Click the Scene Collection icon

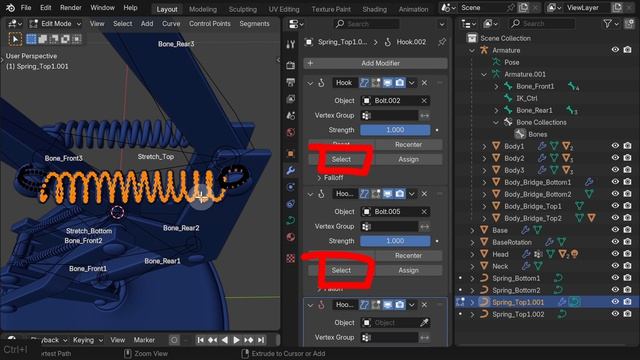pyautogui.click(x=472, y=38)
